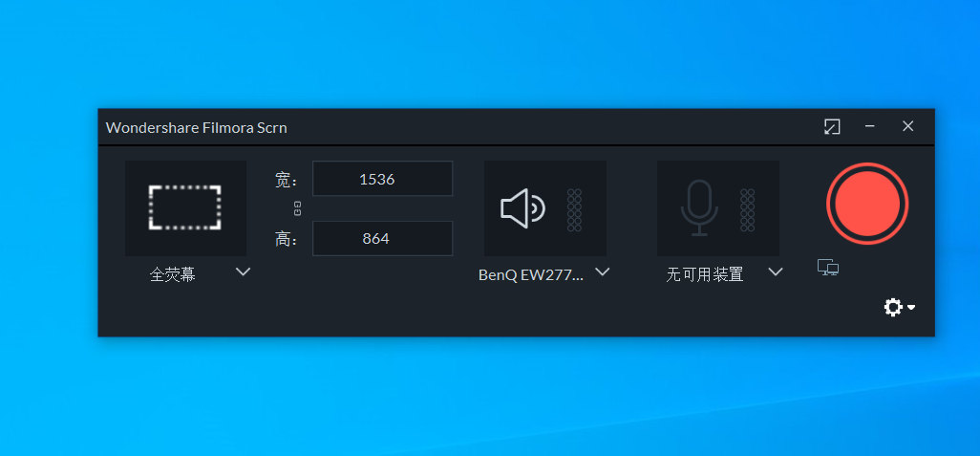Image resolution: width=980 pixels, height=456 pixels.
Task: Select the screen capture area icon
Action: click(x=185, y=207)
